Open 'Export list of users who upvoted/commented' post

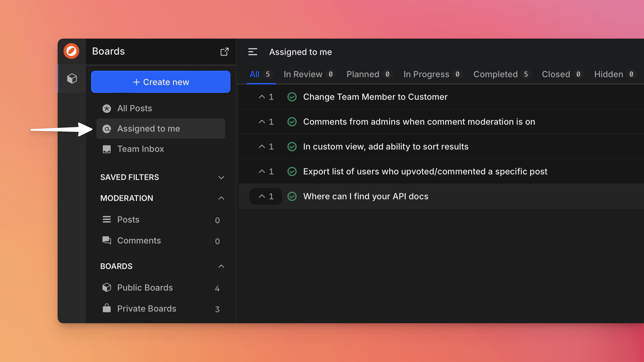(x=425, y=172)
